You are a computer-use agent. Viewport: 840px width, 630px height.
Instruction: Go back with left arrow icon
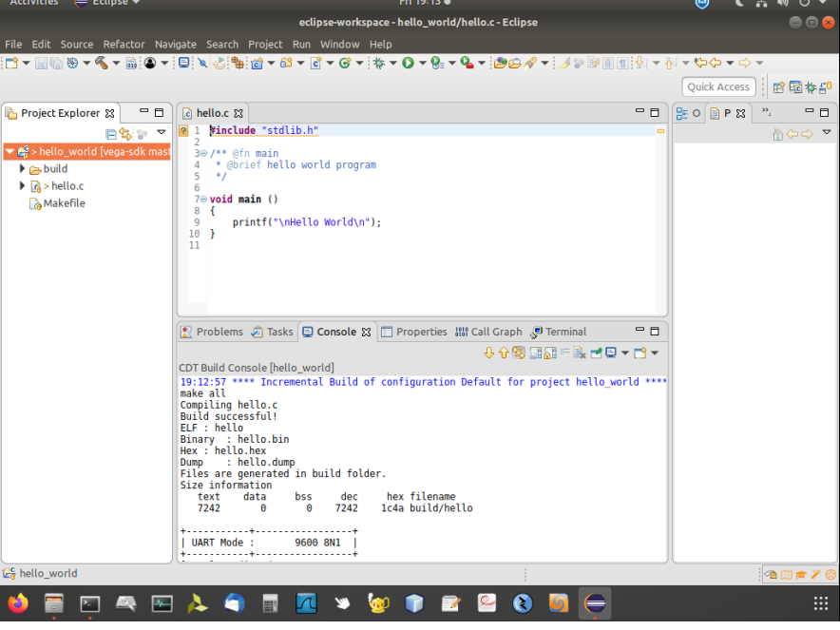point(716,64)
